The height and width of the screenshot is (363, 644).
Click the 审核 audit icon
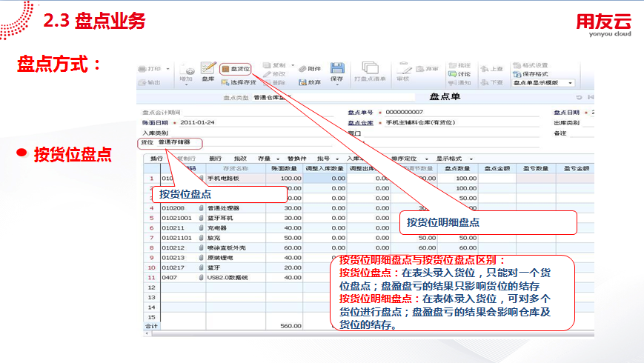coord(404,68)
